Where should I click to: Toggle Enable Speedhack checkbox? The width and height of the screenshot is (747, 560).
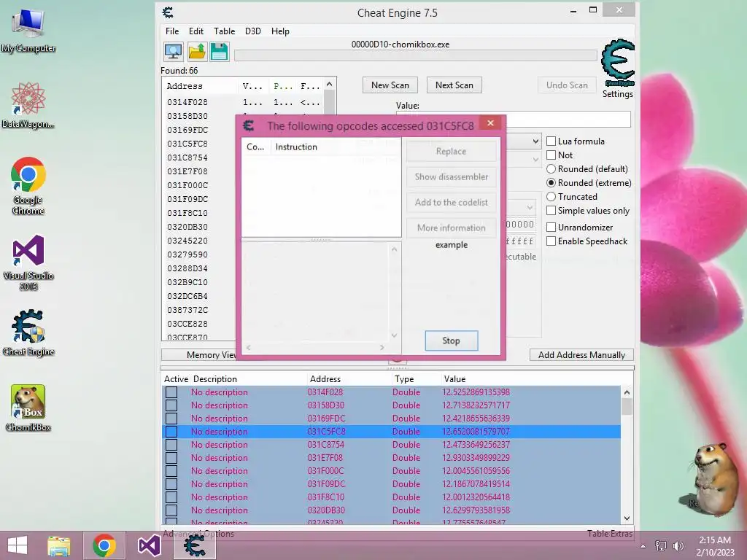(551, 241)
